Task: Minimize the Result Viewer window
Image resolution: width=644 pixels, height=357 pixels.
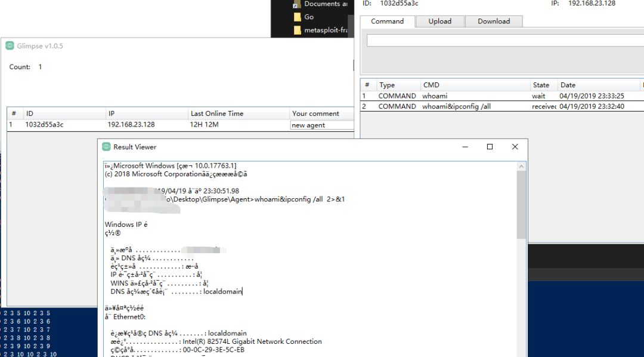Action: (x=465, y=147)
